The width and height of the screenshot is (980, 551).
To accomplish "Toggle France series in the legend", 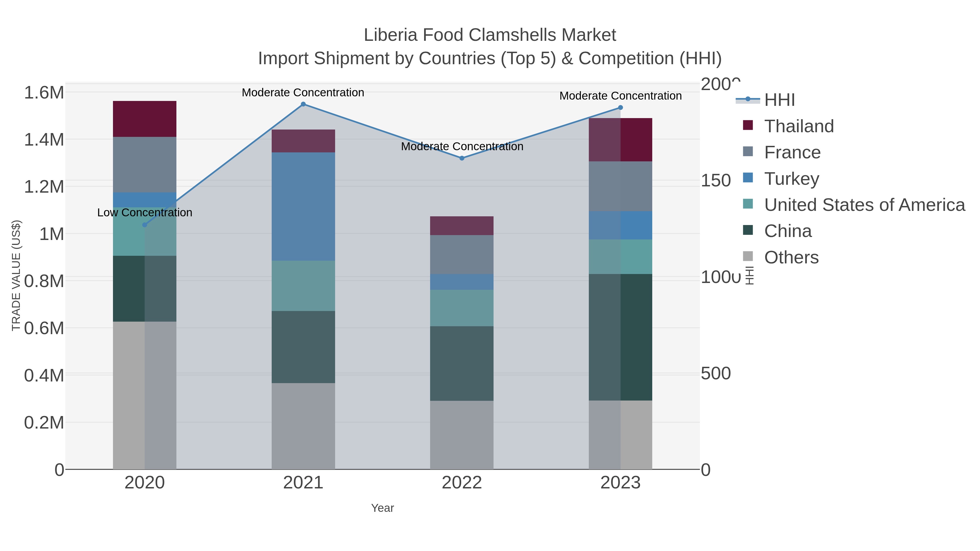I will [x=782, y=152].
